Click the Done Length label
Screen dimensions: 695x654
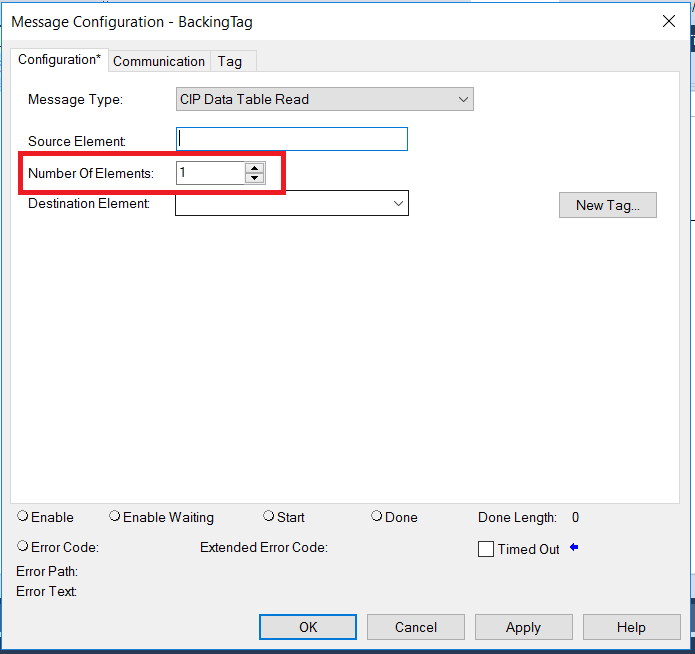click(x=517, y=517)
